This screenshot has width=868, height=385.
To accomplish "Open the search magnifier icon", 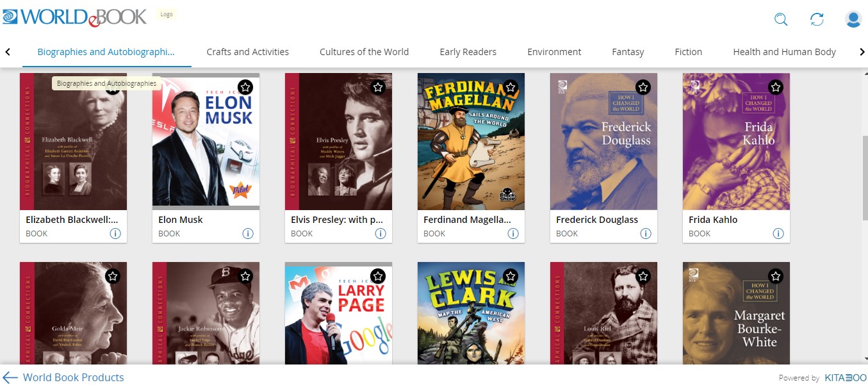I will (x=781, y=19).
